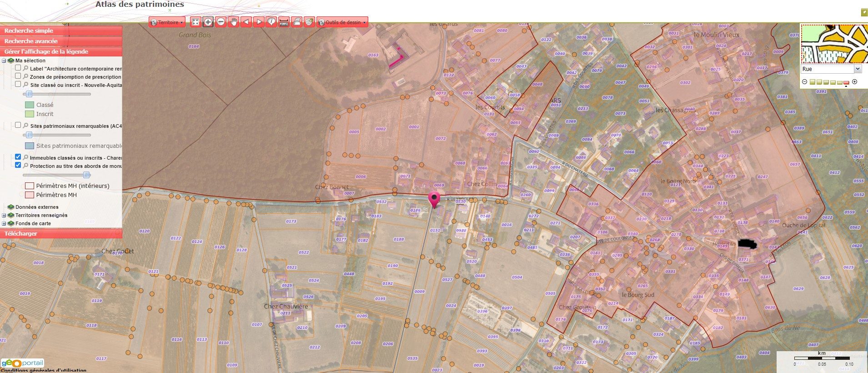Select the zoom out tool
Image resolution: width=868 pixels, height=373 pixels.
[221, 22]
